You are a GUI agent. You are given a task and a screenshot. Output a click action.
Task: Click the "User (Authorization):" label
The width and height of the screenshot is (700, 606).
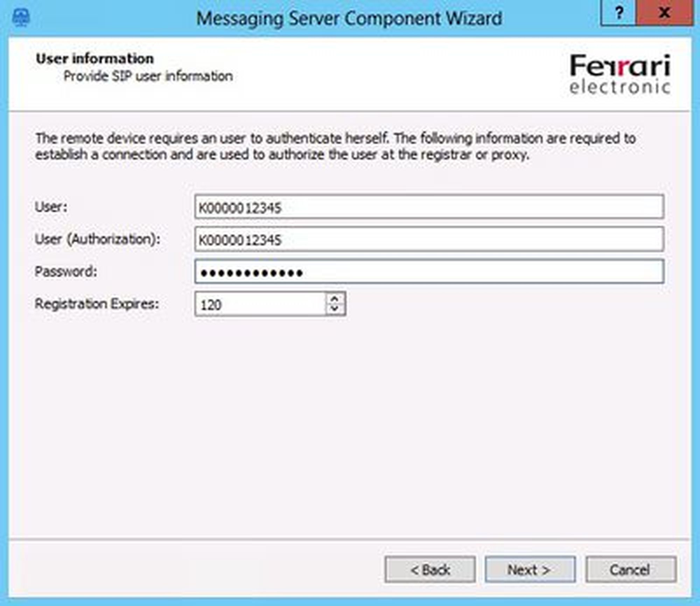tap(98, 239)
